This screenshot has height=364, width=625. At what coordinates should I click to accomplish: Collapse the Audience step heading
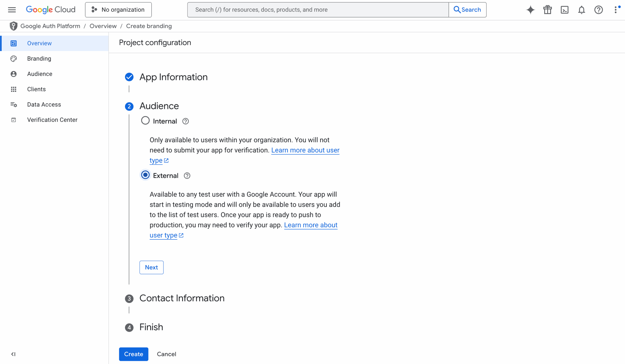coord(159,106)
